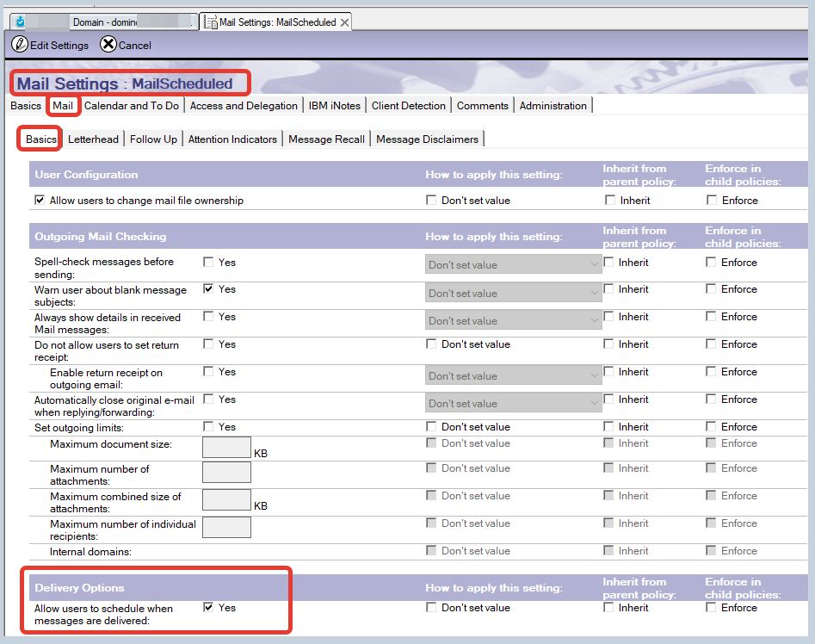Screen dimensions: 815x644
Task: Open the Message Recall sub-tab
Action: [x=326, y=139]
